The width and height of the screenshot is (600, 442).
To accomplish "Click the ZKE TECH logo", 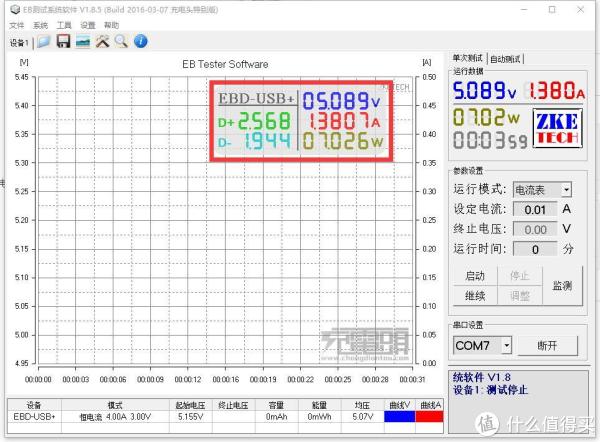I will coord(558,129).
